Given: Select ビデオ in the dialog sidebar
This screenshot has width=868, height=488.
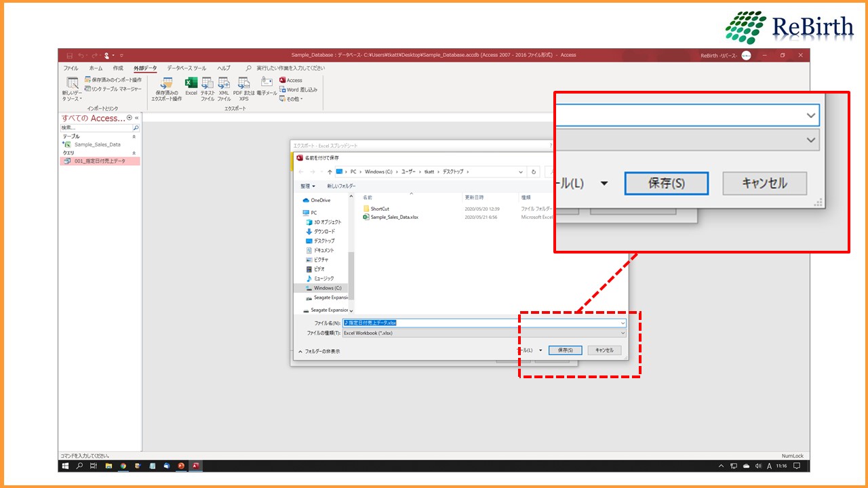Looking at the screenshot, I should coord(319,269).
